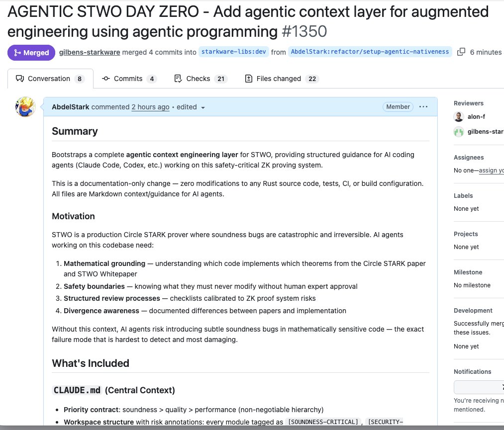Open AbdelStark author name link
The image size is (504, 430).
pos(70,107)
